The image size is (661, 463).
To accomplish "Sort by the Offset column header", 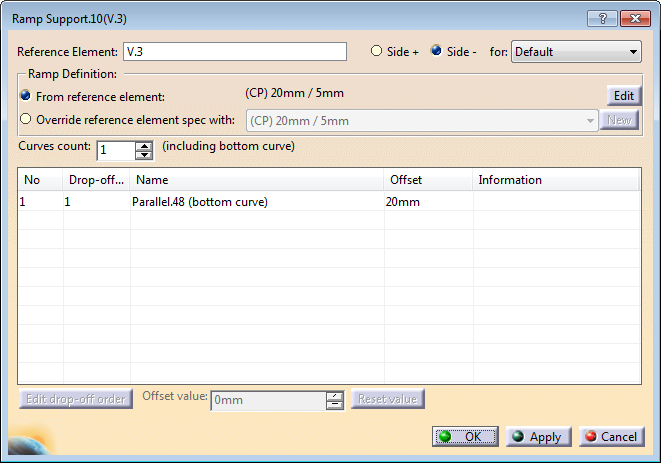I will coord(428,180).
